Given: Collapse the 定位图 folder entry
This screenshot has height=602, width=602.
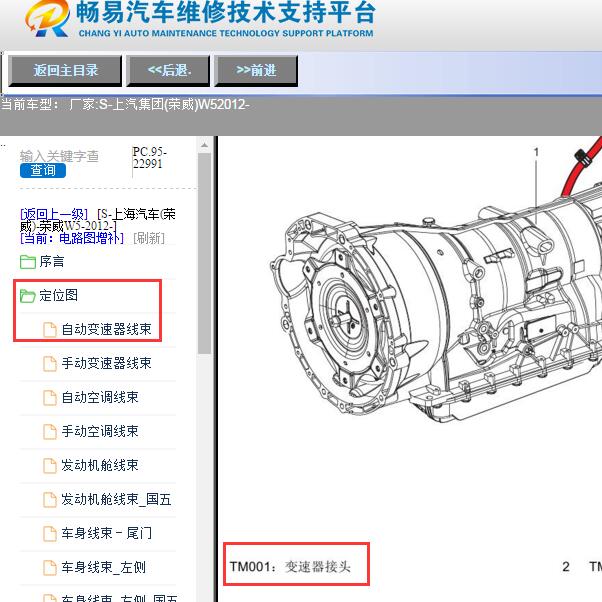Looking at the screenshot, I should coord(58,295).
